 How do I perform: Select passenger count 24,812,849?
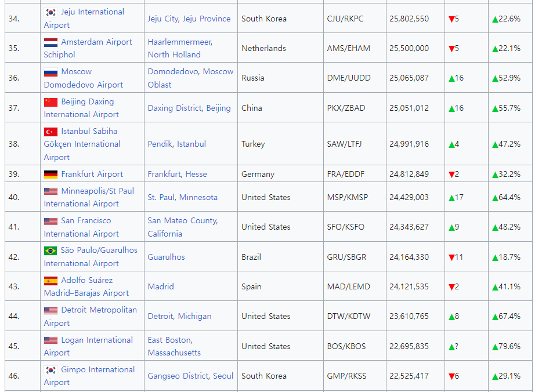(409, 174)
